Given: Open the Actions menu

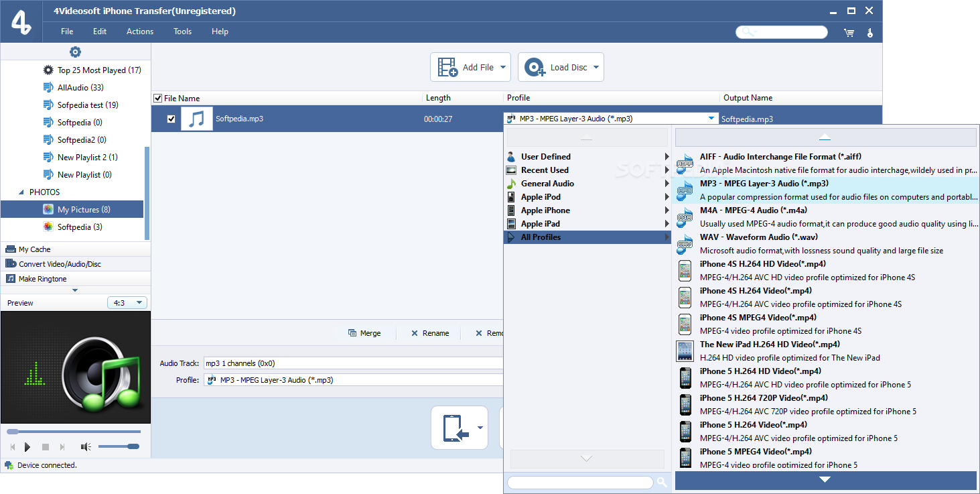Looking at the screenshot, I should (x=140, y=32).
